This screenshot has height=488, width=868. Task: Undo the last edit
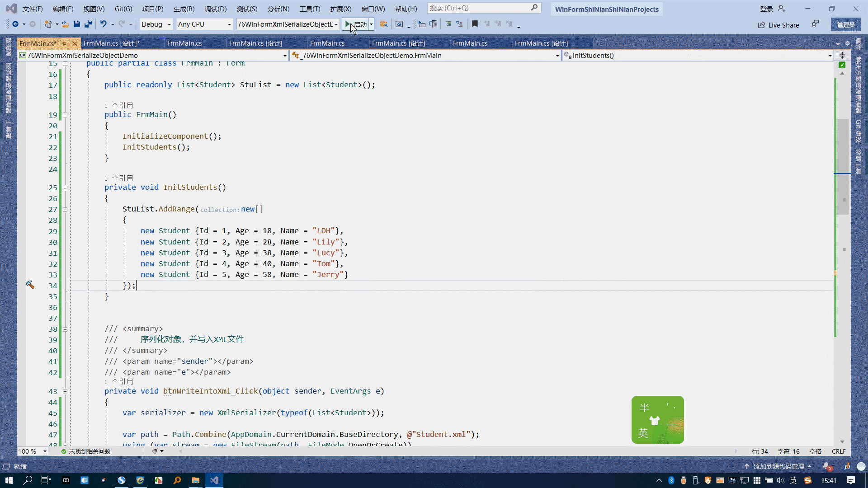104,24
